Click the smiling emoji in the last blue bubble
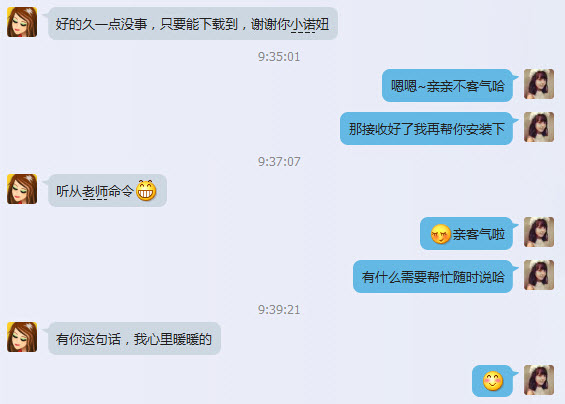 493,381
